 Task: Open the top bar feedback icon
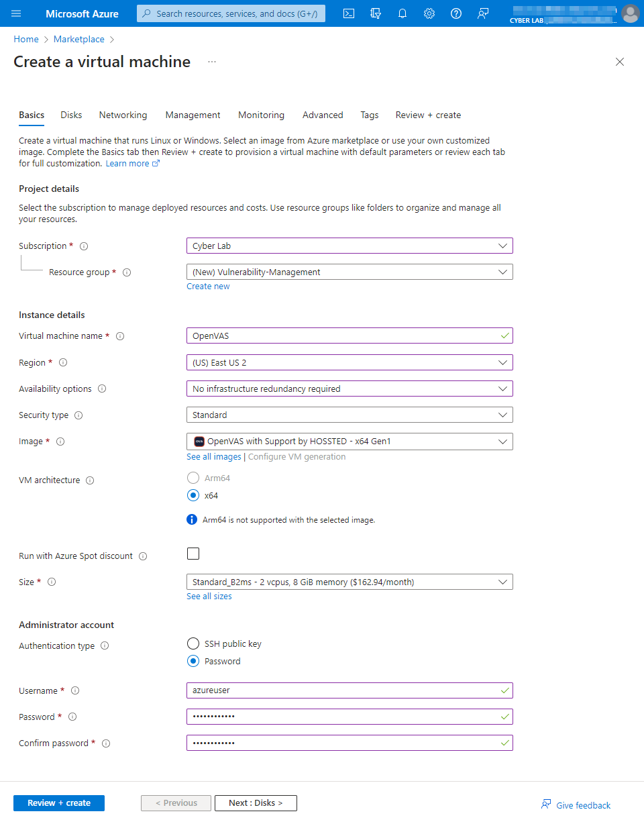[x=483, y=13]
